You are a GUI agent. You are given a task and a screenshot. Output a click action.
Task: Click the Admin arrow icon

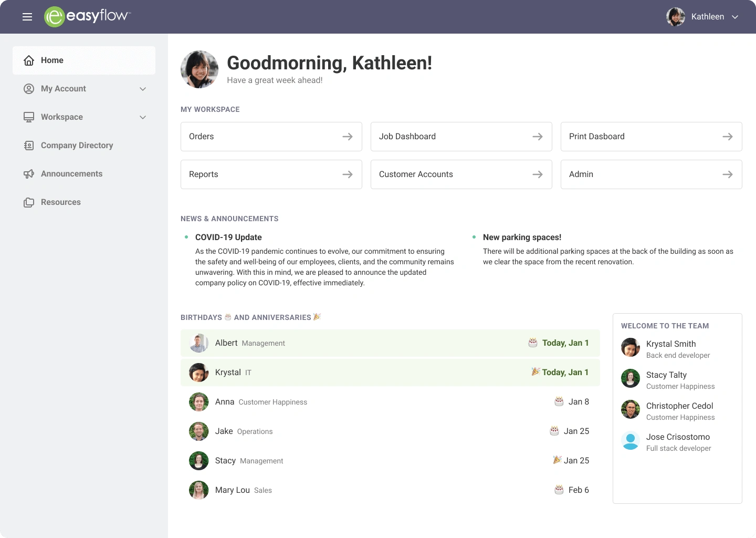point(728,174)
